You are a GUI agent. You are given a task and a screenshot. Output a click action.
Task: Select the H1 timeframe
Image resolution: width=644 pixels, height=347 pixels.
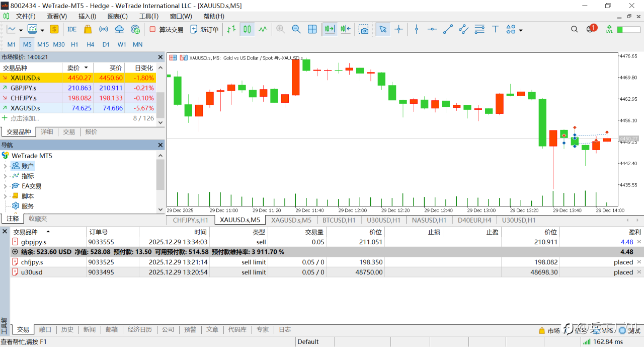74,44
